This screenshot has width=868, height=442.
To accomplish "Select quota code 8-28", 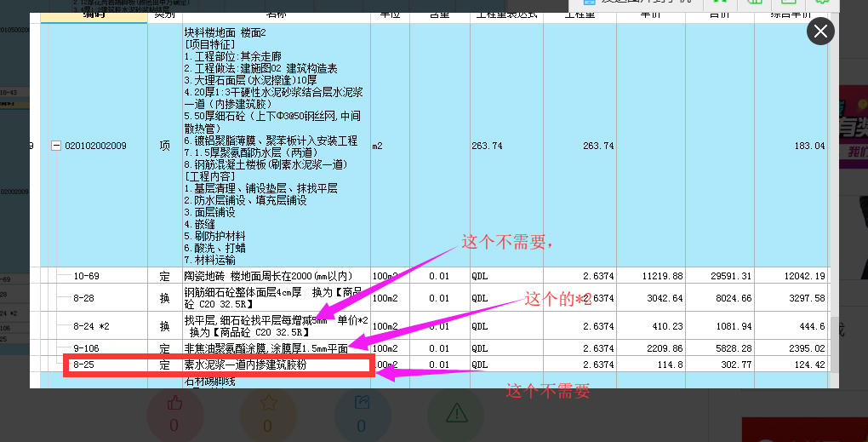I will (x=84, y=298).
